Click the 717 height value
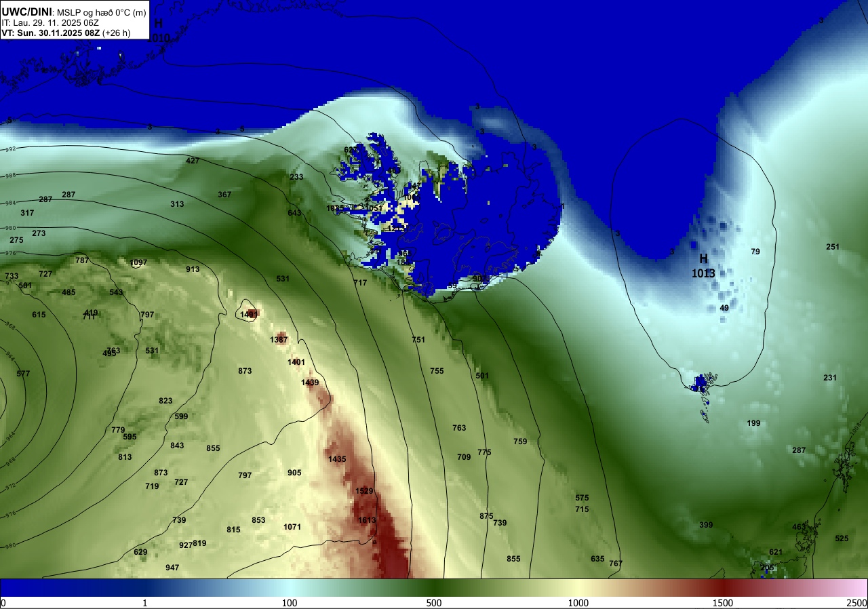The width and height of the screenshot is (868, 609). point(360,283)
